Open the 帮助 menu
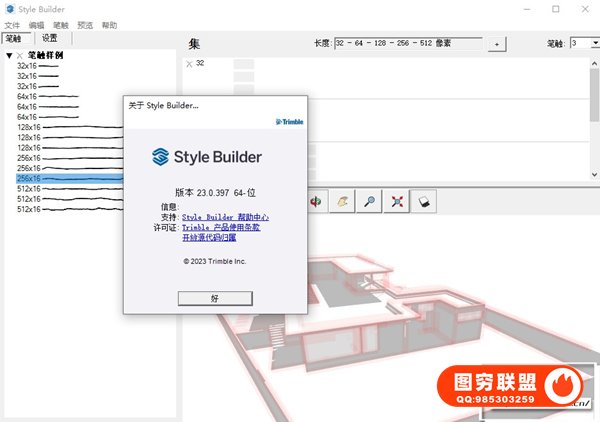The height and width of the screenshot is (422, 600). (109, 24)
